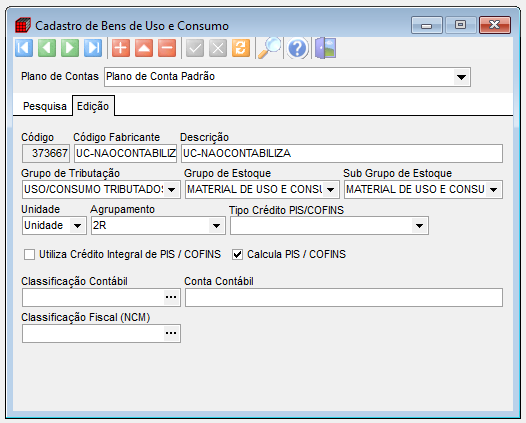Click the red cube application icon
The image size is (526, 423).
[23, 25]
